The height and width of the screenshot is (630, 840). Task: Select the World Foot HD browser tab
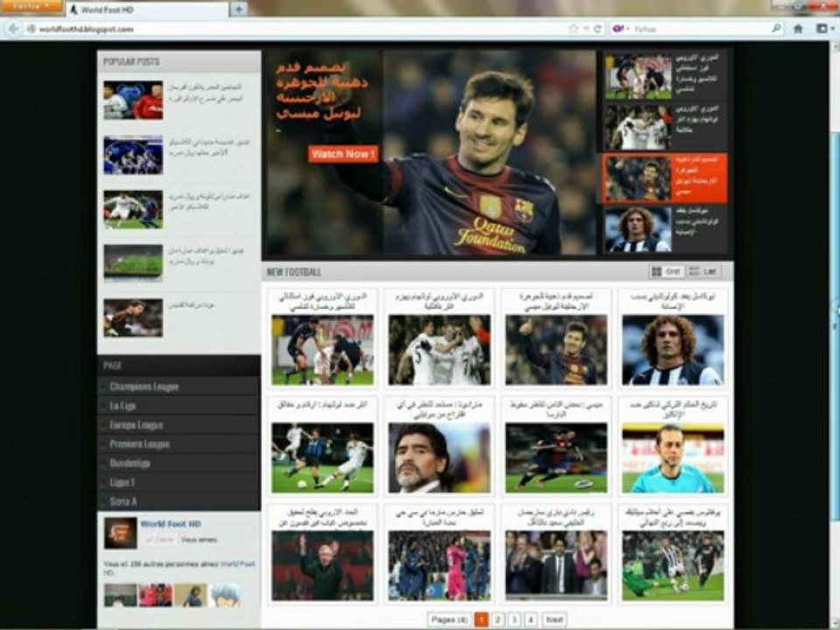point(147,10)
